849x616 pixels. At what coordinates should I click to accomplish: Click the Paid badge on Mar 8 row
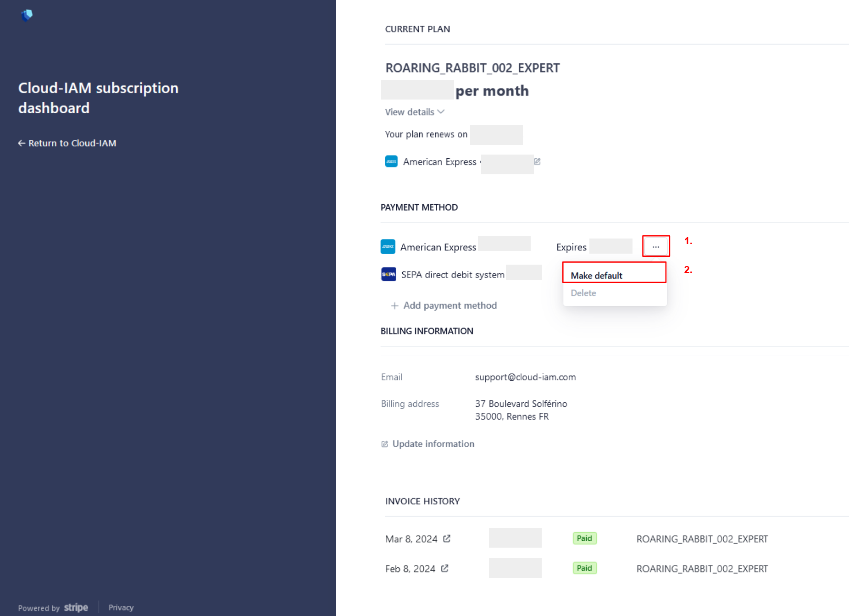[x=584, y=538]
